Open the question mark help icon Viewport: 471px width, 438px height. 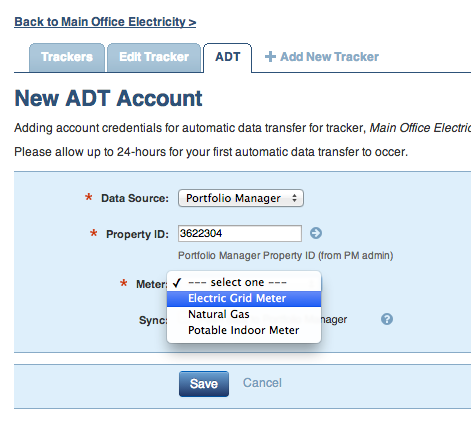(387, 319)
